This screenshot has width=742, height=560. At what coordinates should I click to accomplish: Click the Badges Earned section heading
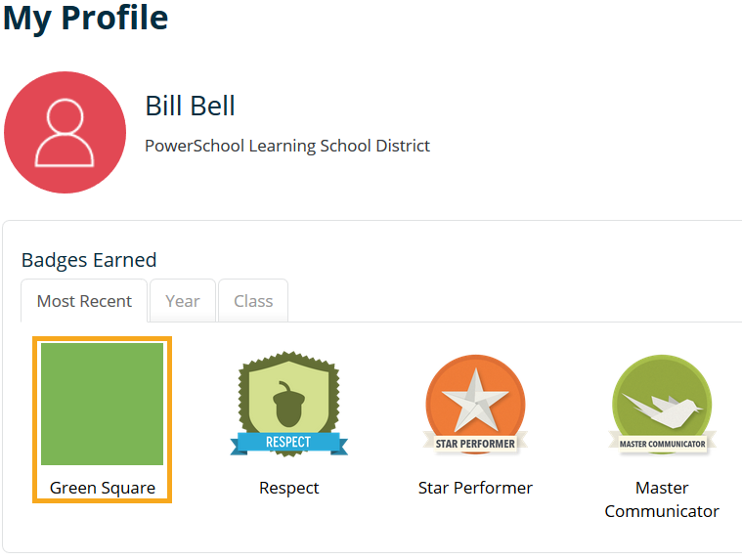(89, 260)
